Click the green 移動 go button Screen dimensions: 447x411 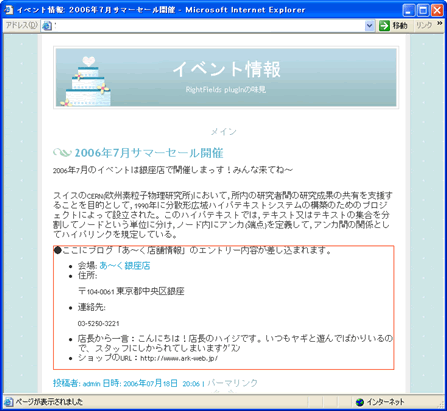pos(393,26)
